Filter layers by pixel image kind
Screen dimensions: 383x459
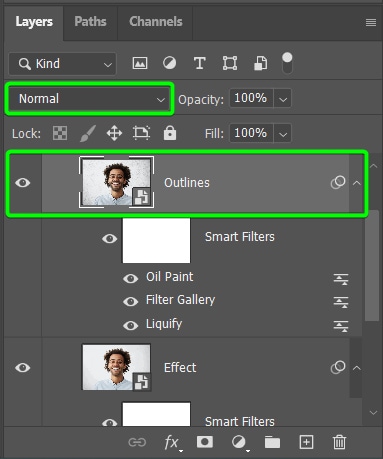[x=140, y=63]
